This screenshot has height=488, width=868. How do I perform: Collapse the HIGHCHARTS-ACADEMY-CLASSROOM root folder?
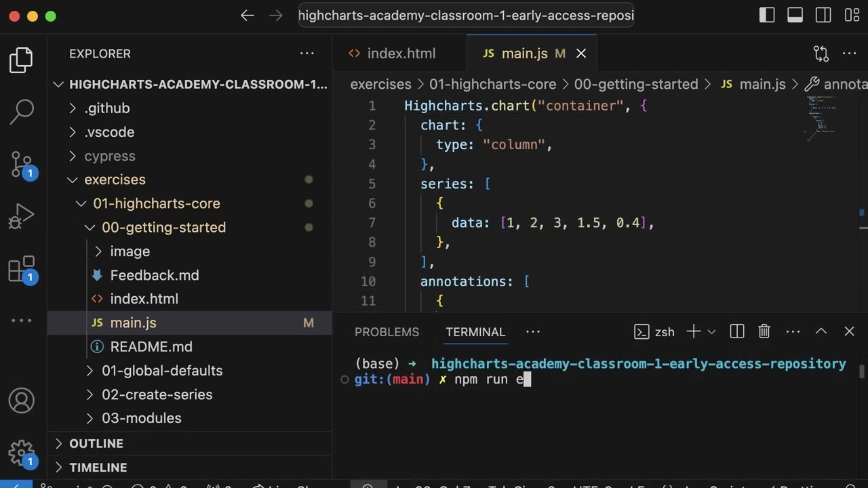coord(190,85)
